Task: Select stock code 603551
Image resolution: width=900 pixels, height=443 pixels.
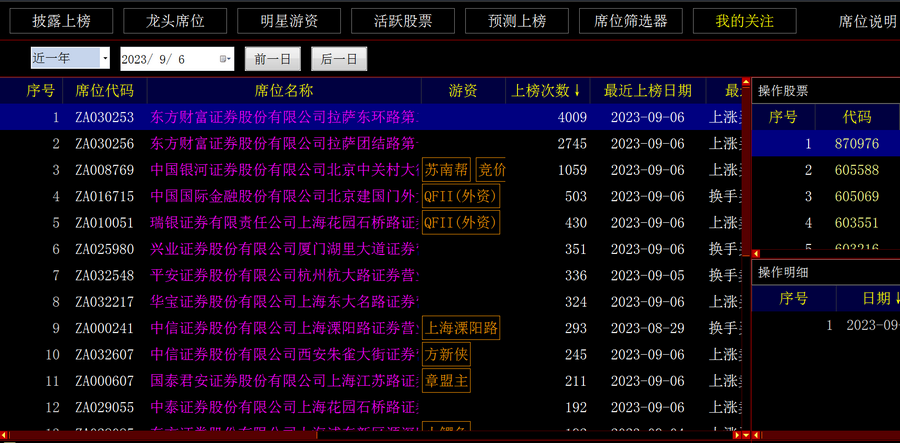Action: (856, 223)
